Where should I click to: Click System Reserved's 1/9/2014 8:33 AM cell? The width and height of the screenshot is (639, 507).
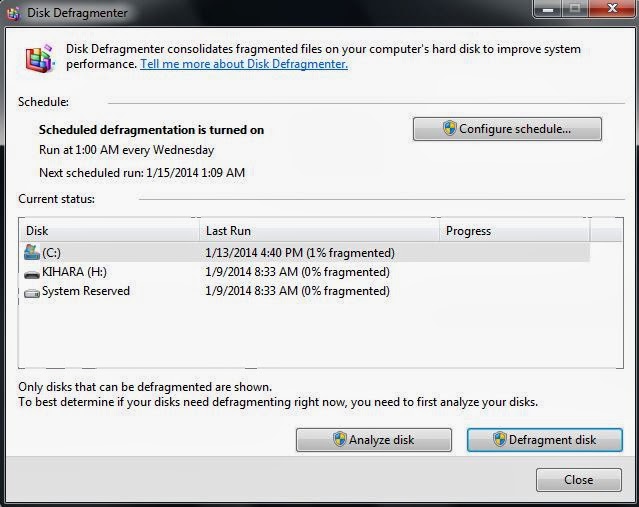point(297,291)
